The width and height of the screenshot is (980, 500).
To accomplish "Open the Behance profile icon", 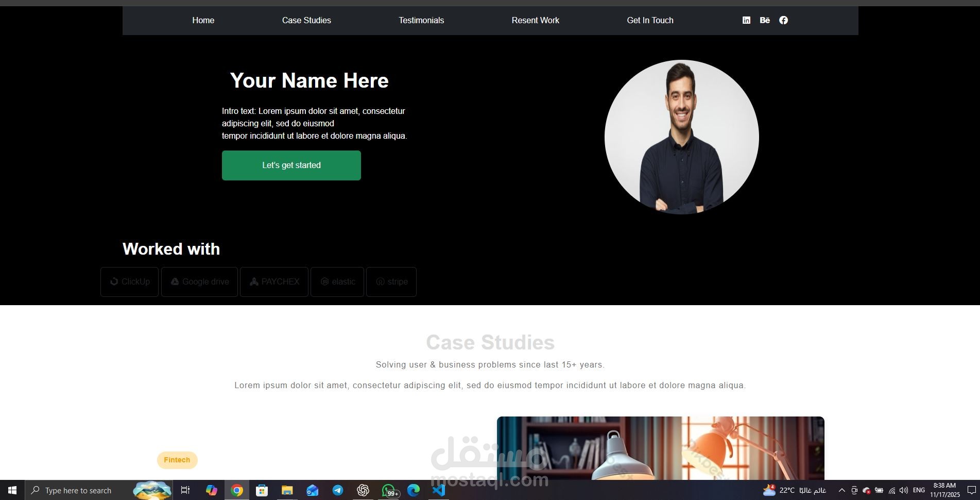I will 765,20.
